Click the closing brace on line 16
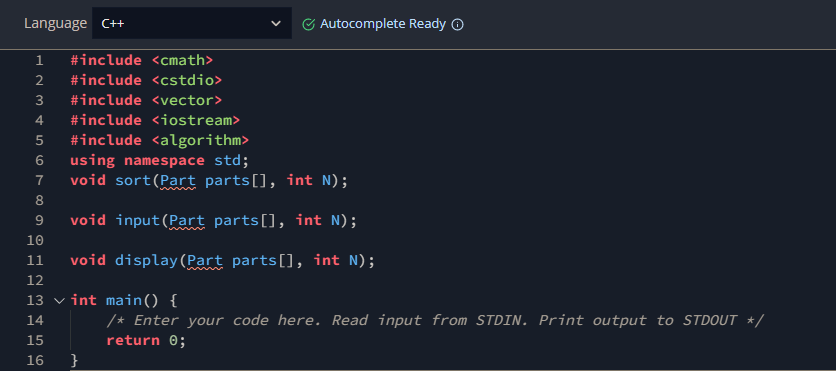The width and height of the screenshot is (836, 371). pyautogui.click(x=75, y=360)
